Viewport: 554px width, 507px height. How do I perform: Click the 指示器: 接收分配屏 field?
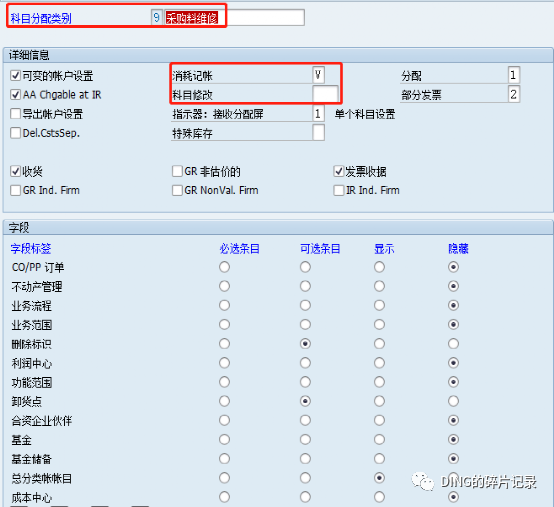[318, 113]
